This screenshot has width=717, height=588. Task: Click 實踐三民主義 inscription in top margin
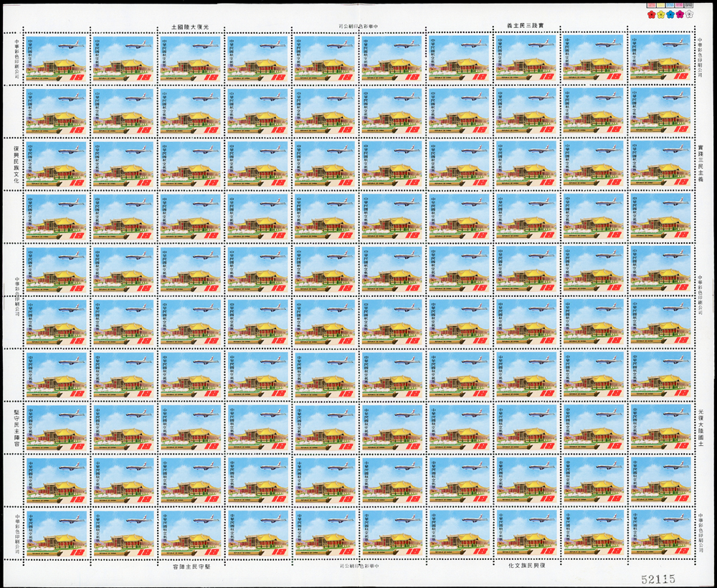[x=527, y=27]
